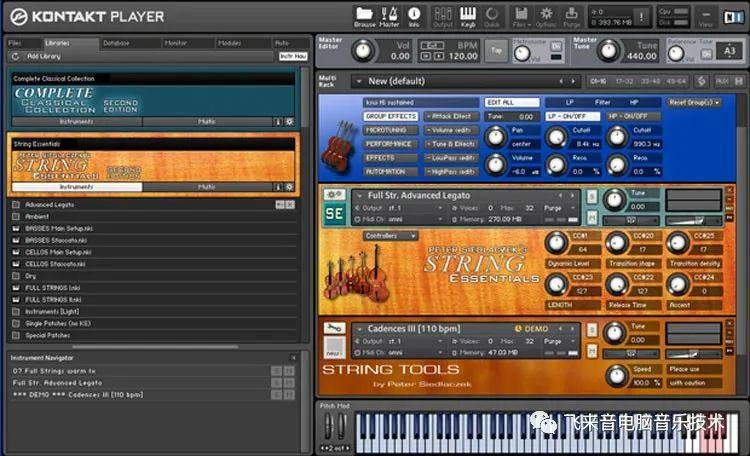Open the Advanced Legato folder
This screenshot has height=456, width=750.
49,204
